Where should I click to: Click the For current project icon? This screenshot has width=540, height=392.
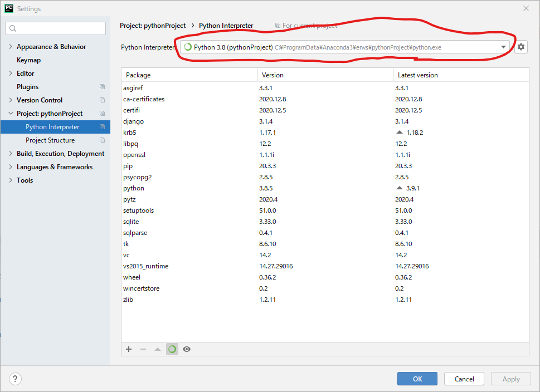point(278,26)
